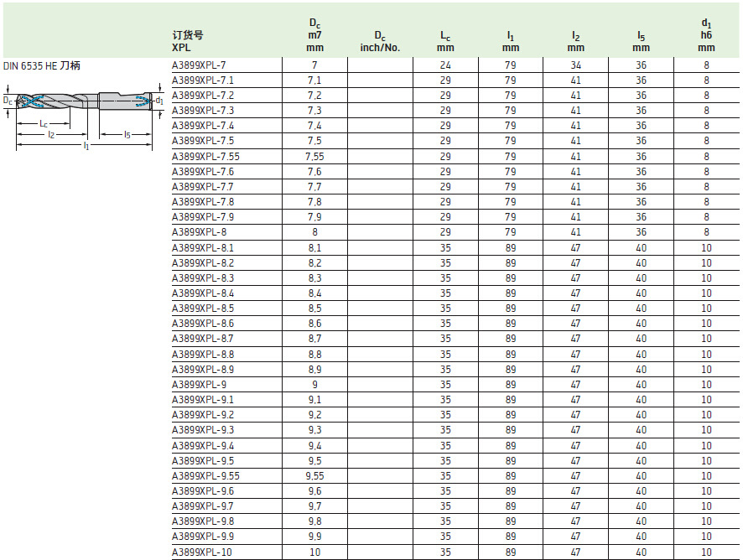Select order number A3899XPL-9.8
This screenshot has width=743, height=560.
tap(202, 521)
